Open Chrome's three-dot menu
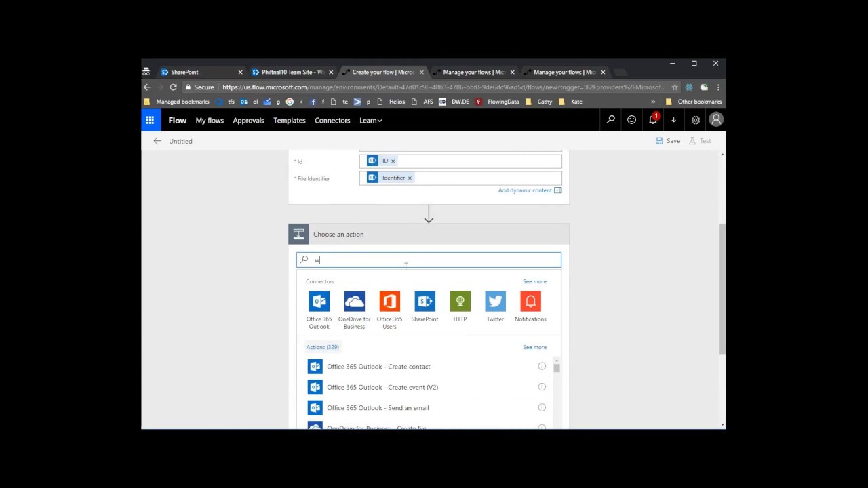868x488 pixels. pos(718,87)
